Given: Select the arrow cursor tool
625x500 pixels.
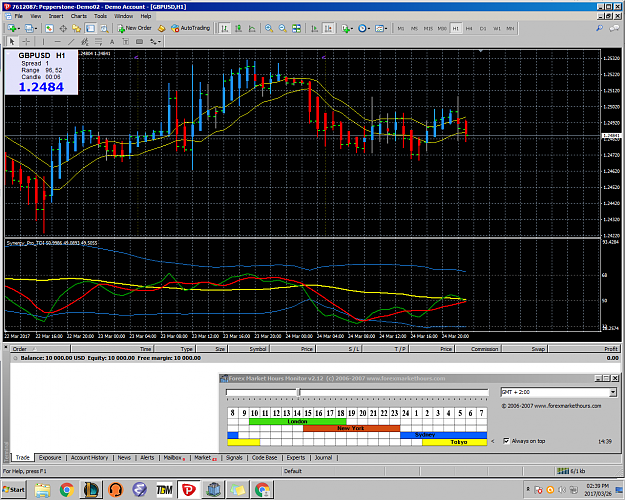Looking at the screenshot, I should pyautogui.click(x=12, y=41).
